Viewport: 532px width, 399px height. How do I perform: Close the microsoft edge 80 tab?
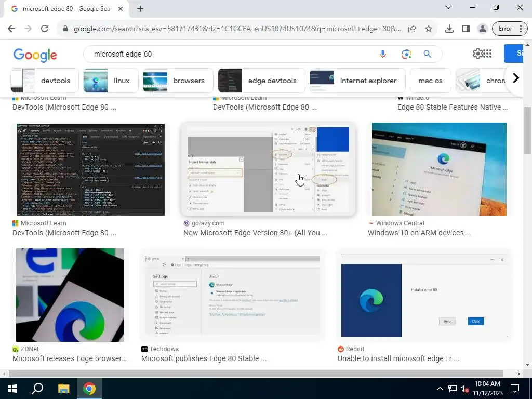[121, 9]
